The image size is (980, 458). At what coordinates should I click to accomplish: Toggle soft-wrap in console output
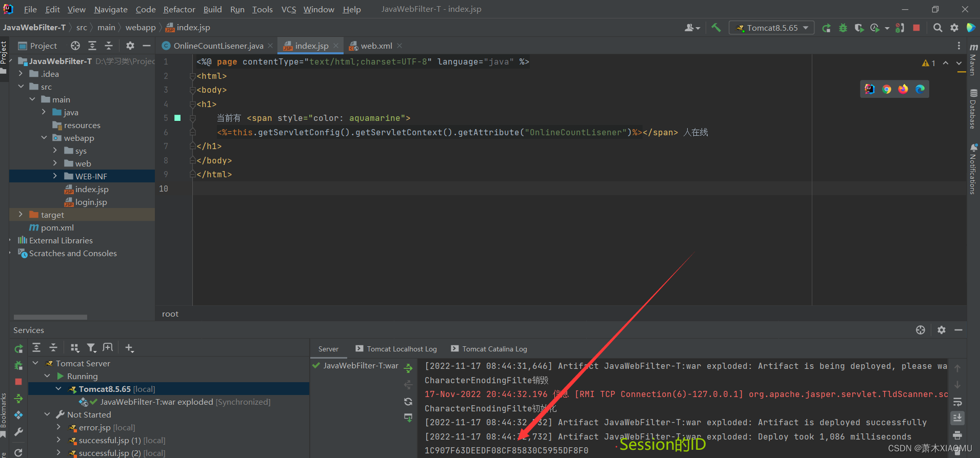click(957, 402)
